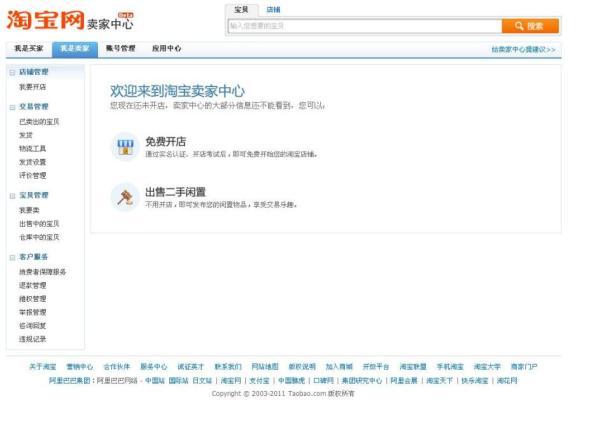
Task: Open 已卖出的宝贝 in the sidebar
Action: [x=39, y=122]
